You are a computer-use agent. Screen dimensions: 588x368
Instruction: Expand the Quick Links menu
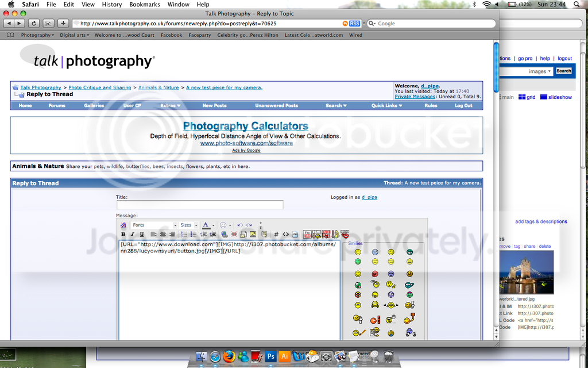[x=386, y=106]
